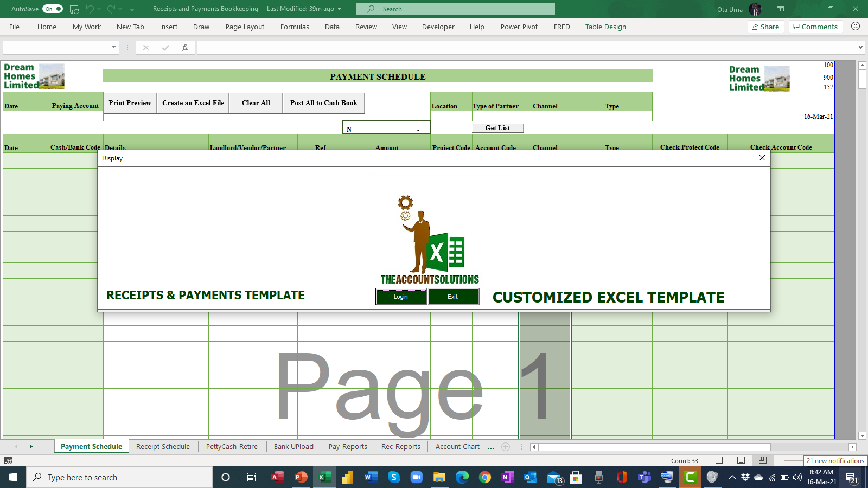Switch to the Formulas ribbon tab
This screenshot has width=868, height=488.
(295, 27)
